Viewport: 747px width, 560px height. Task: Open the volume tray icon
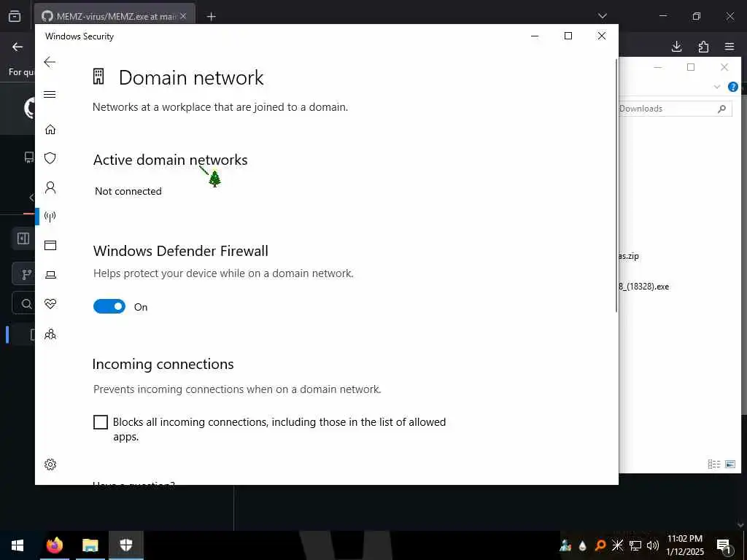(653, 545)
